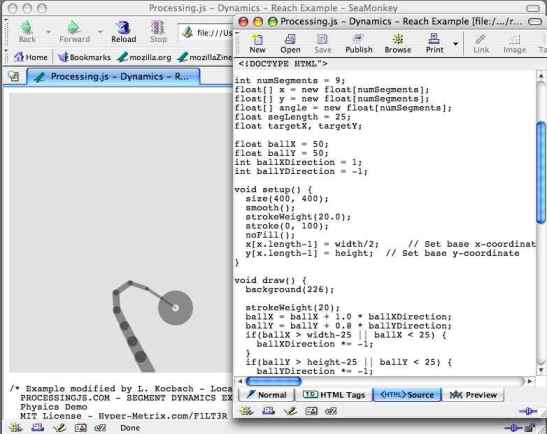Toggle online/offline icon in Composer status bar
The height and width of the screenshot is (434, 547).
[528, 412]
